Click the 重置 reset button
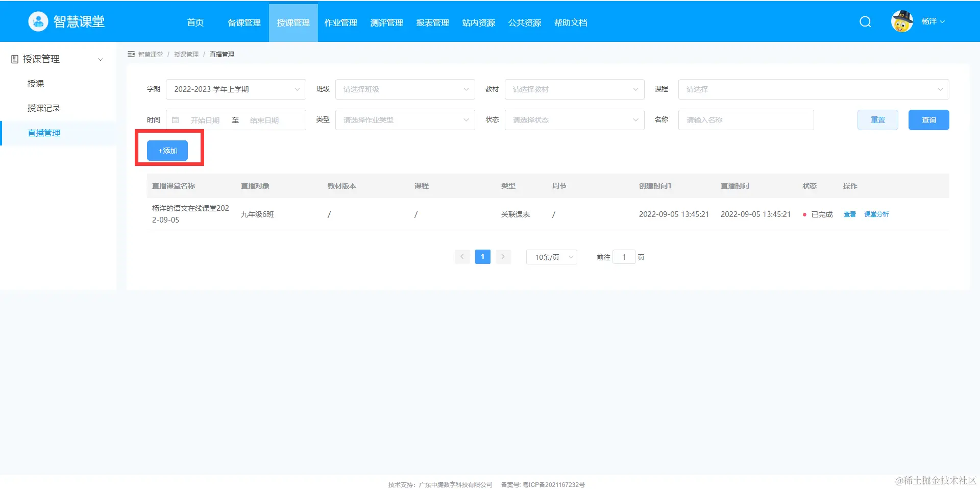 point(878,120)
